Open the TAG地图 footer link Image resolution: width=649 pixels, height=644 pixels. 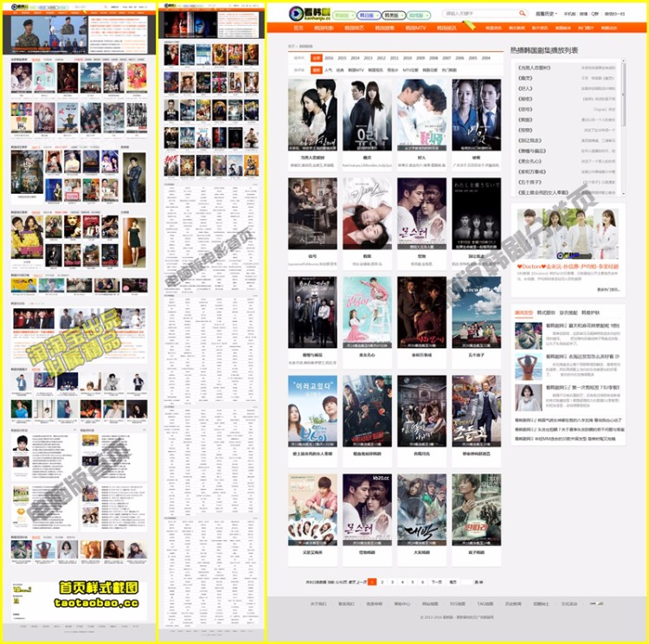(485, 604)
